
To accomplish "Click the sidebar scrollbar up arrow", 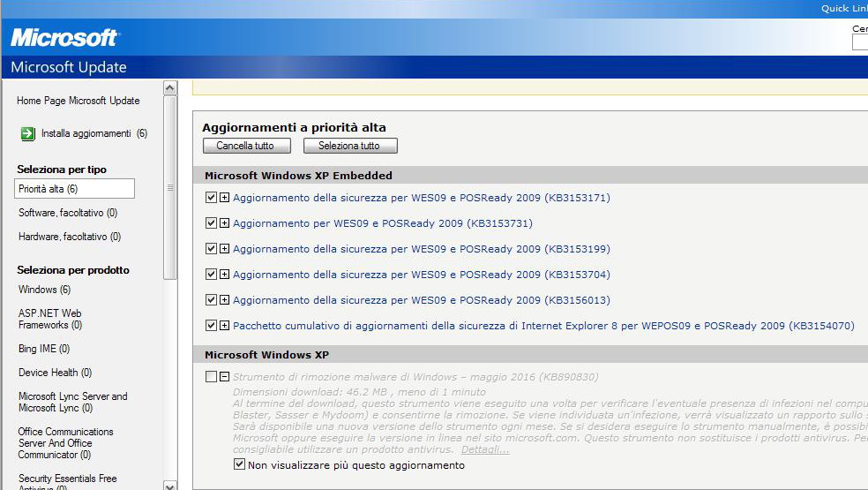I will (x=170, y=87).
